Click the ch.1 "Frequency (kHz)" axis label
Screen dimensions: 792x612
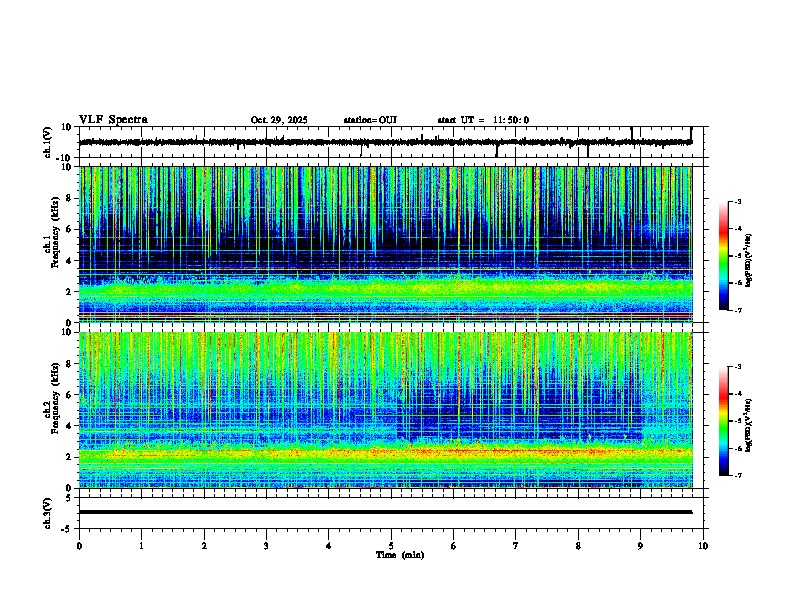point(56,232)
